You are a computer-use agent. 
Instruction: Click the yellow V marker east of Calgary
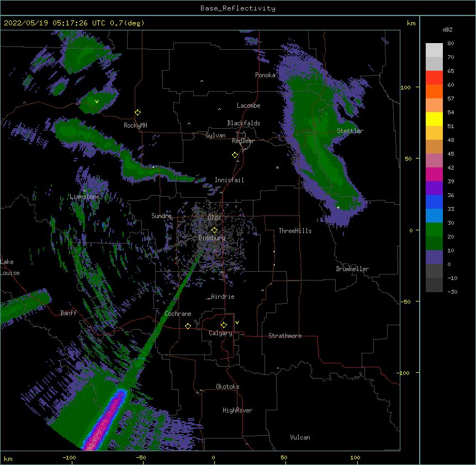pos(237,323)
